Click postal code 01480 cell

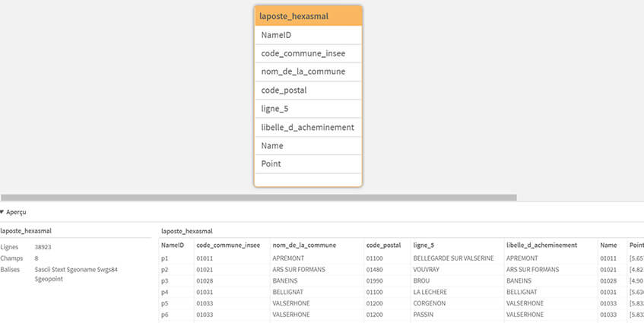pyautogui.click(x=374, y=270)
